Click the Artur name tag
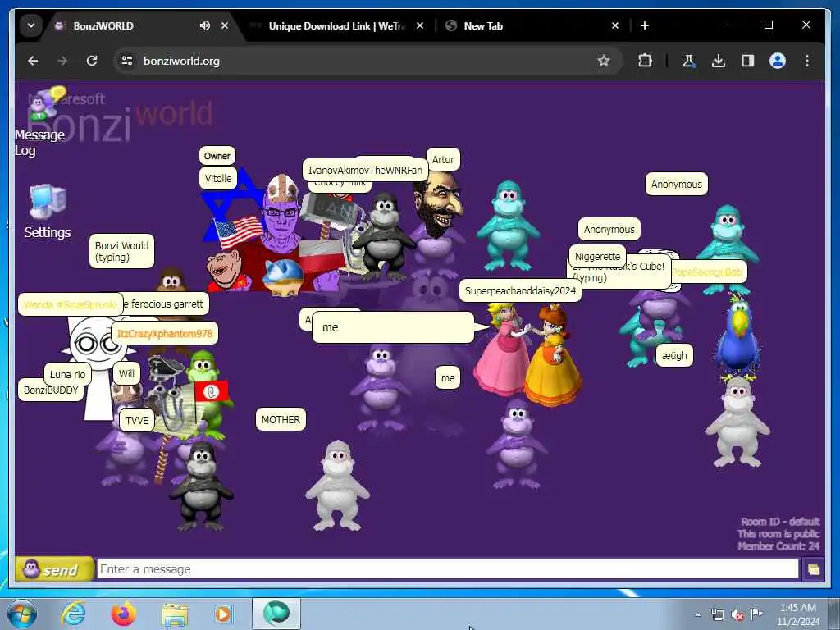 pos(443,160)
